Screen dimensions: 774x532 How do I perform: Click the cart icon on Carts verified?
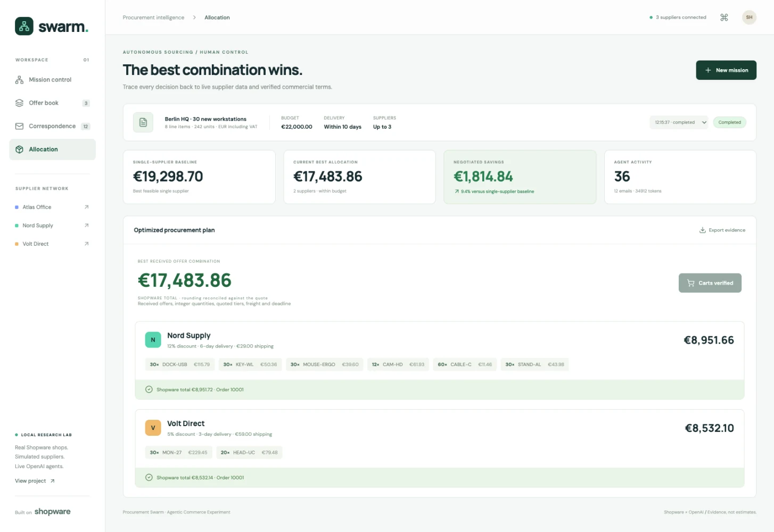[x=691, y=283]
